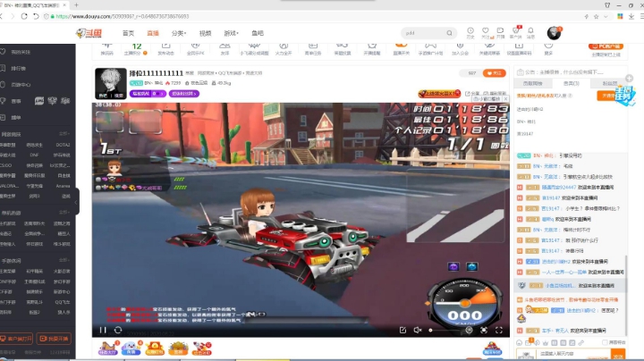The image size is (644, 361).
Task: Open the player settings round icon
Action: 469,330
